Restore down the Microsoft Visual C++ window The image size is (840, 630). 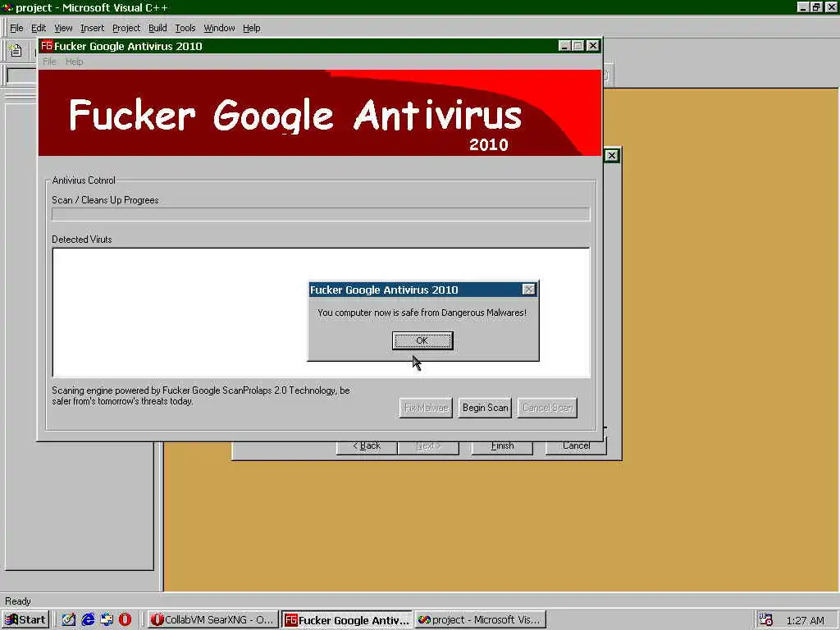[x=816, y=7]
